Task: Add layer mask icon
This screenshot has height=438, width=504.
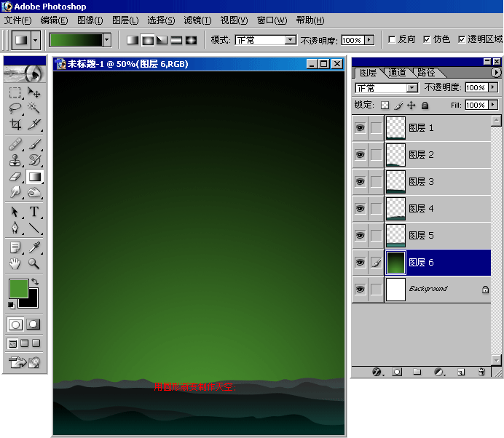Action: 397,372
